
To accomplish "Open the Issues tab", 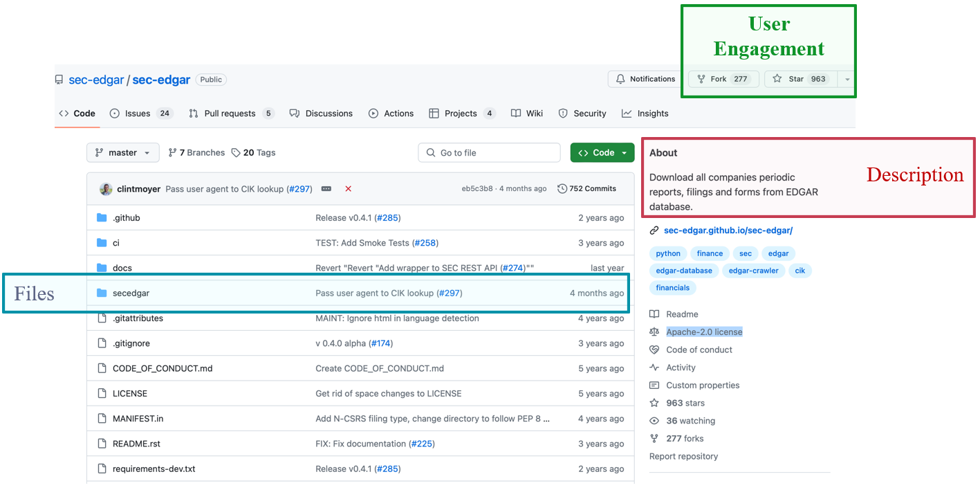I will (x=141, y=114).
